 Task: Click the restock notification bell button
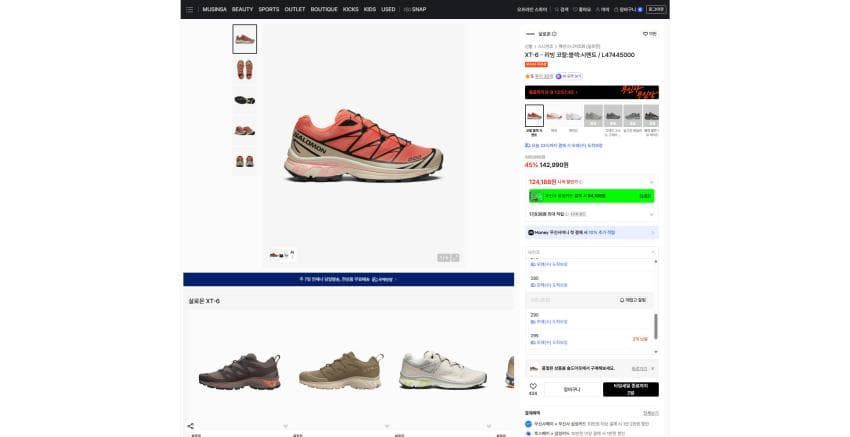tap(633, 300)
